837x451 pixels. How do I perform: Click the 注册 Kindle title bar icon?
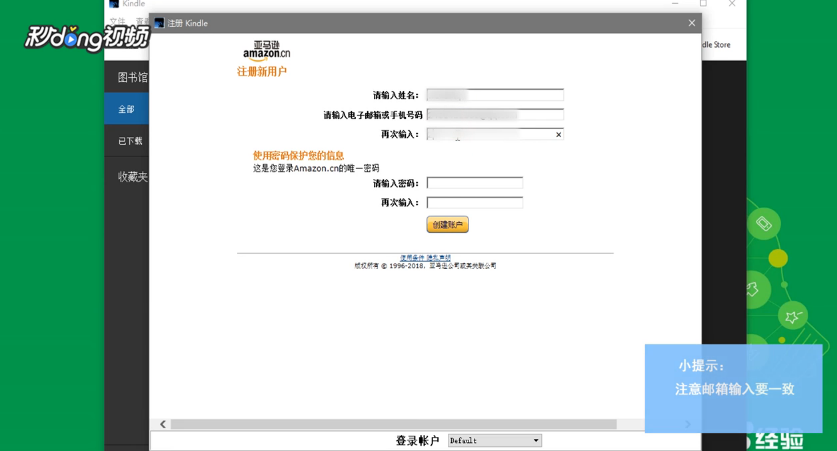159,23
